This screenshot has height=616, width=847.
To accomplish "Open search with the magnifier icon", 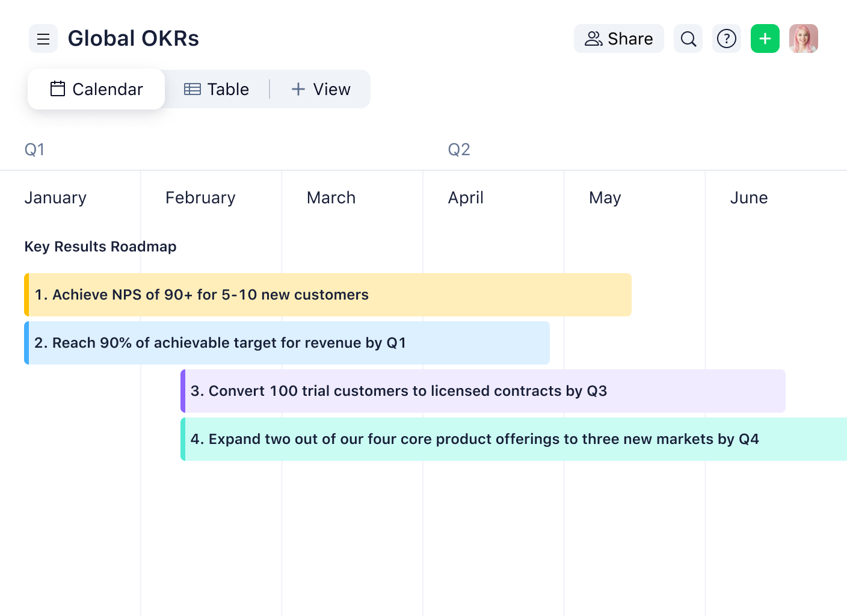I will pyautogui.click(x=688, y=38).
